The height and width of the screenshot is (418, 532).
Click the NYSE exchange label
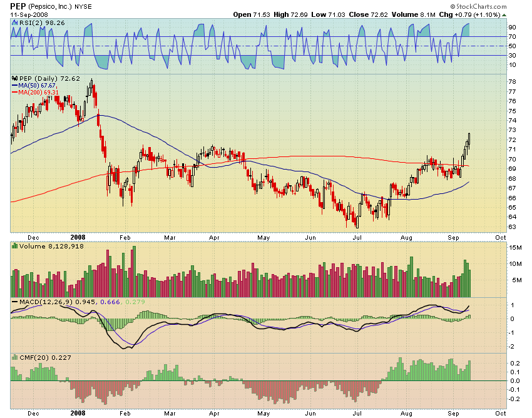tap(83, 7)
